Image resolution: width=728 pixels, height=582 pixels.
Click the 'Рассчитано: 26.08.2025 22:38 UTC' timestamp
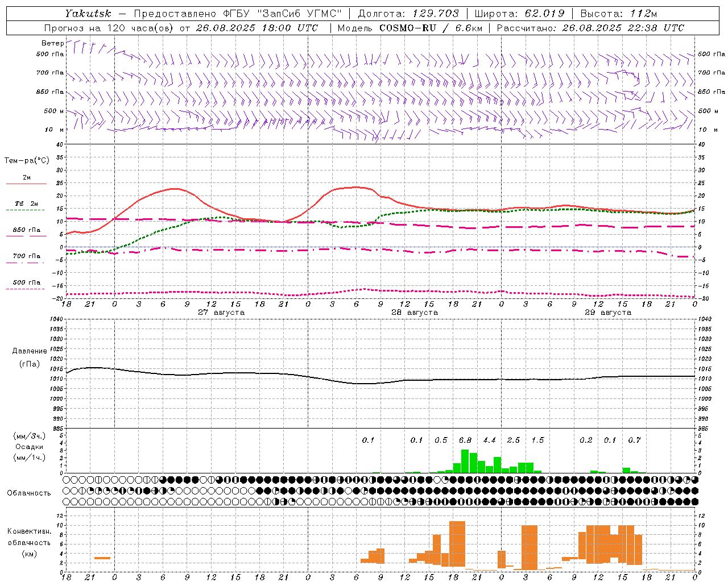[x=590, y=28]
